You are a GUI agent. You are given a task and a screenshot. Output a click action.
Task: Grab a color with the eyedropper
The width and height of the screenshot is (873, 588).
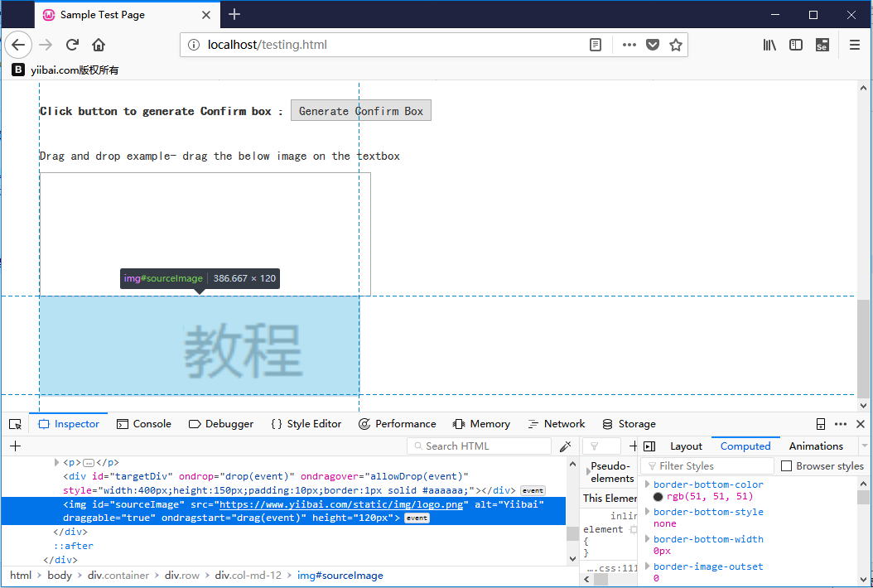(566, 446)
